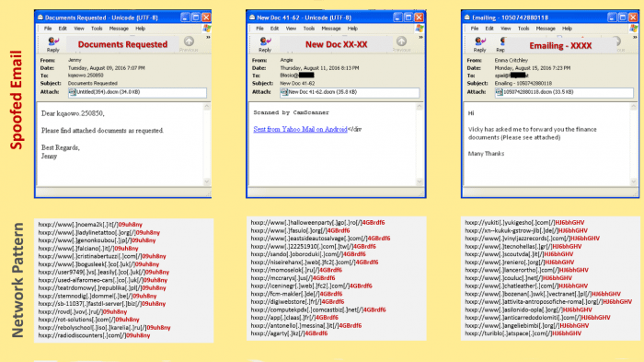Click Reply icon in Documents Requested window
The width and height of the screenshot is (644, 362).
53,41
